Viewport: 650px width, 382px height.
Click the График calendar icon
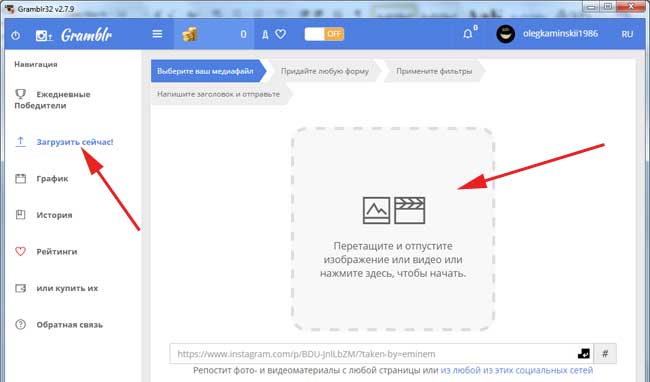click(x=20, y=179)
